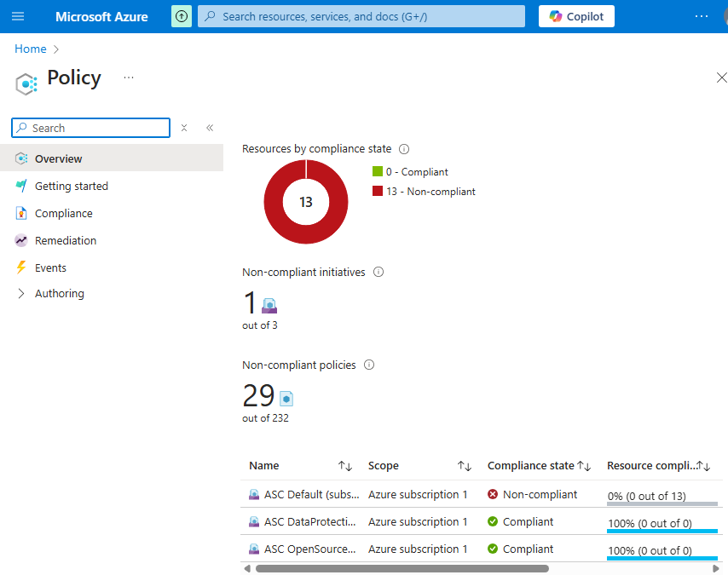Open the Events page
The height and width of the screenshot is (575, 728).
pos(50,267)
